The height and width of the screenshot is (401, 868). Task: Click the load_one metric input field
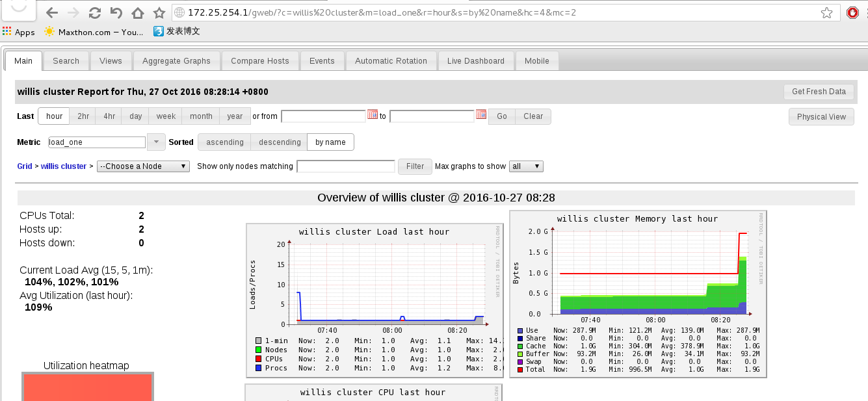tap(97, 142)
